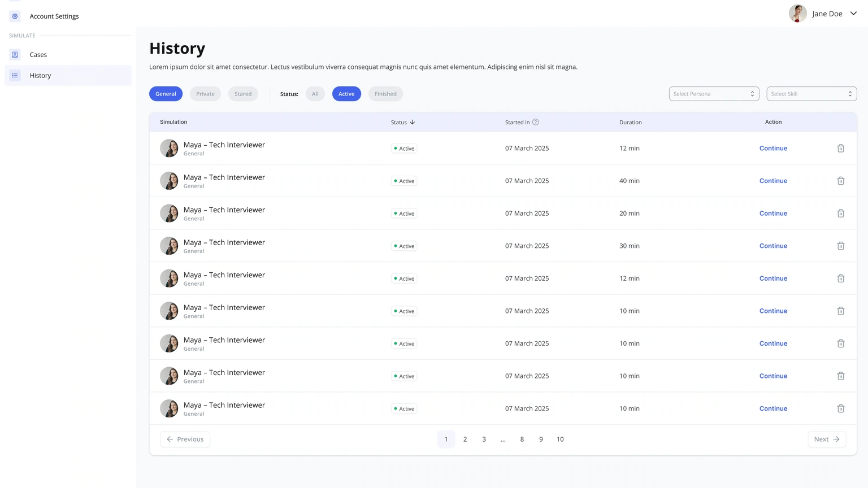The height and width of the screenshot is (488, 868).
Task: Sort by the Status arrow icon
Action: coord(413,122)
